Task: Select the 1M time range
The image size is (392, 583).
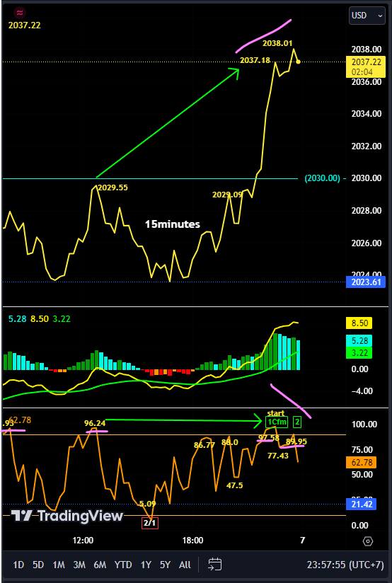Action: pos(59,565)
